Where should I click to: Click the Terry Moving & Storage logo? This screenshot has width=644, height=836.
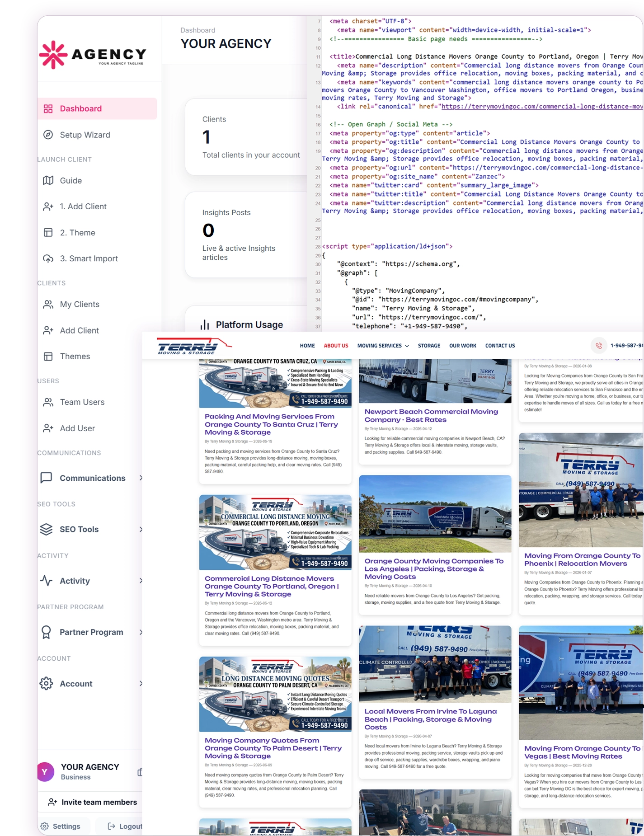pyautogui.click(x=194, y=346)
